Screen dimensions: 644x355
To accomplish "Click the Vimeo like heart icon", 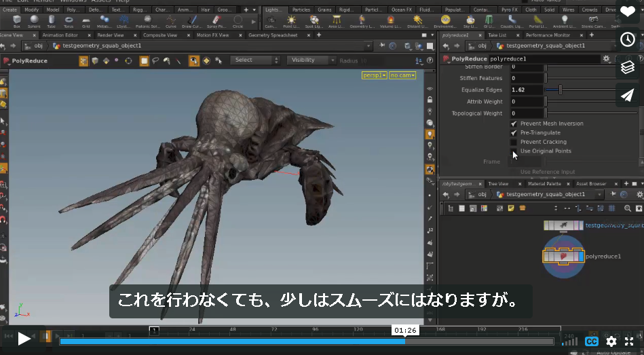I will point(627,12).
